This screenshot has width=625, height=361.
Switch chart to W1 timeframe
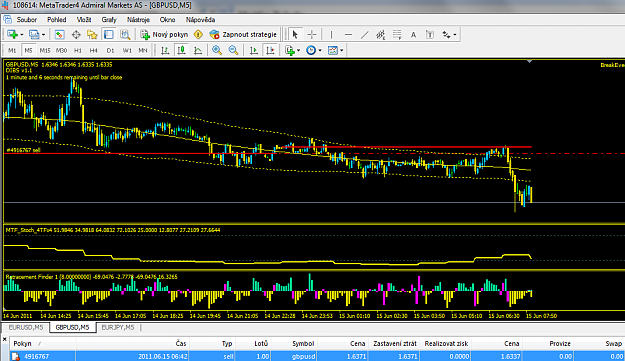click(x=127, y=50)
